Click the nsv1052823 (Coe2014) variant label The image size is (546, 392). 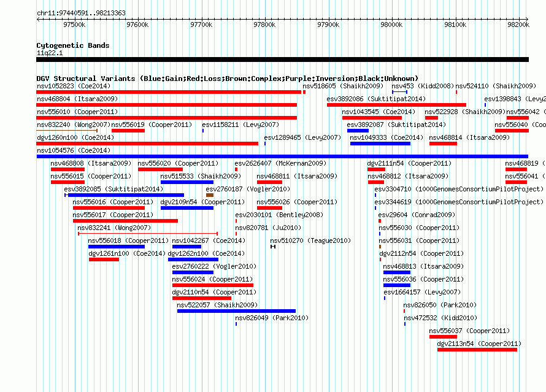[x=74, y=86]
